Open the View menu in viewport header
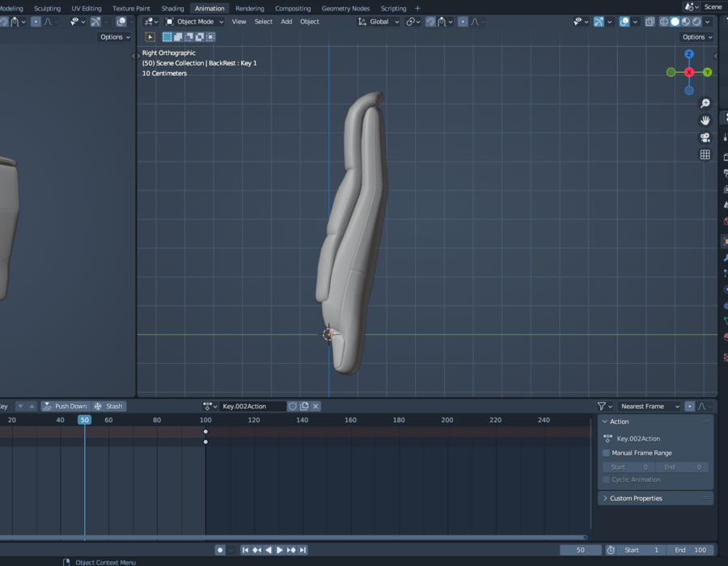The height and width of the screenshot is (566, 728). pos(239,21)
